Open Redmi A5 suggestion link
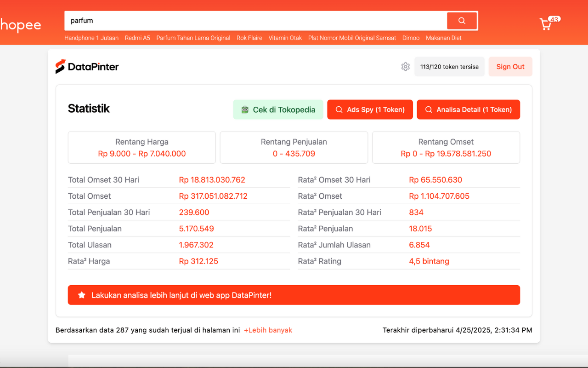The image size is (588, 368). [137, 38]
